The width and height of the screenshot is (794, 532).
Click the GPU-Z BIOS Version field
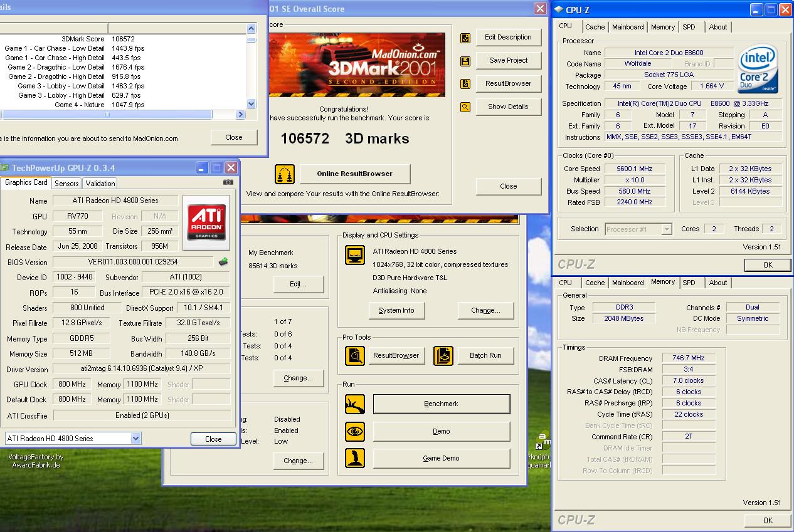(133, 262)
